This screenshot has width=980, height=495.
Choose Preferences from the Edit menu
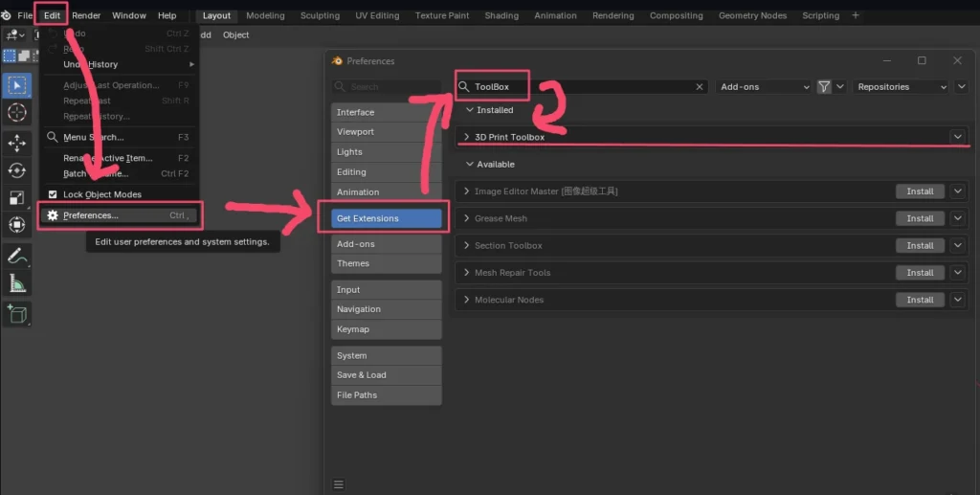(120, 215)
